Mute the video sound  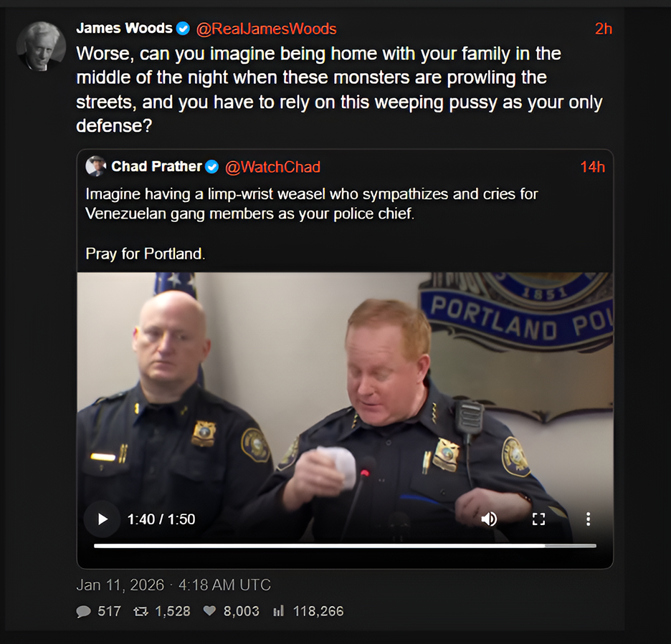(x=489, y=519)
